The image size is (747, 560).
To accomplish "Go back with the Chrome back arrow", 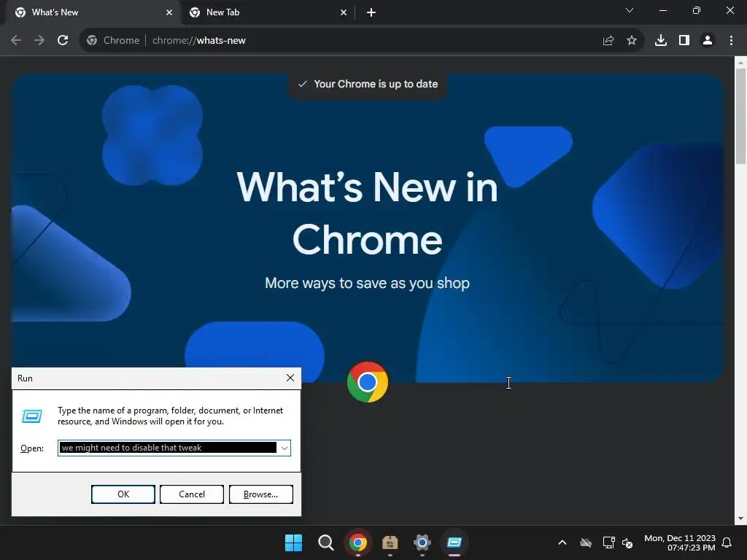I will click(x=16, y=41).
